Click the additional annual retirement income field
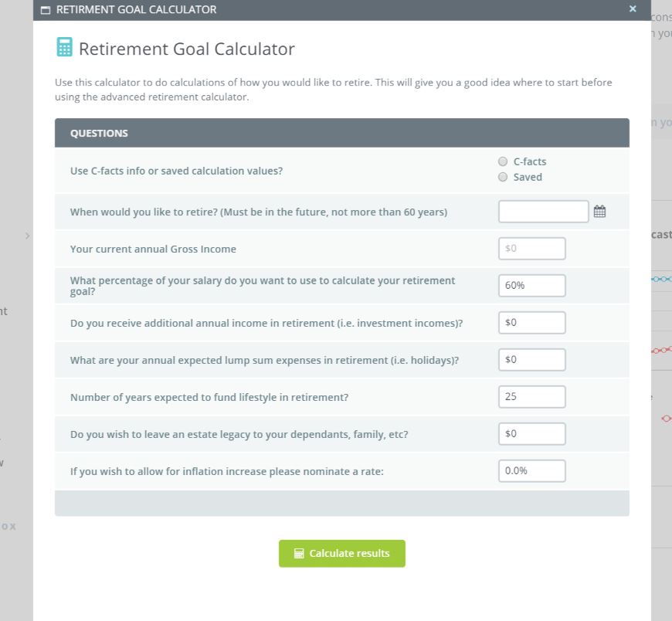Image resolution: width=672 pixels, height=621 pixels. point(531,323)
